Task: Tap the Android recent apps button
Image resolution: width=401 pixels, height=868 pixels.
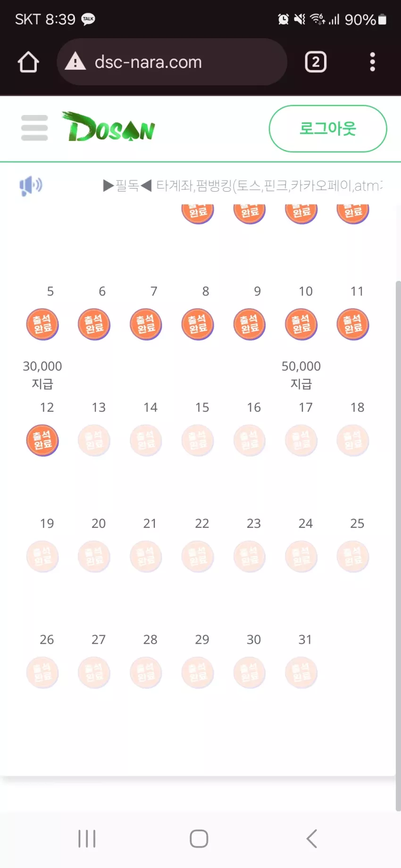Action: [87, 839]
